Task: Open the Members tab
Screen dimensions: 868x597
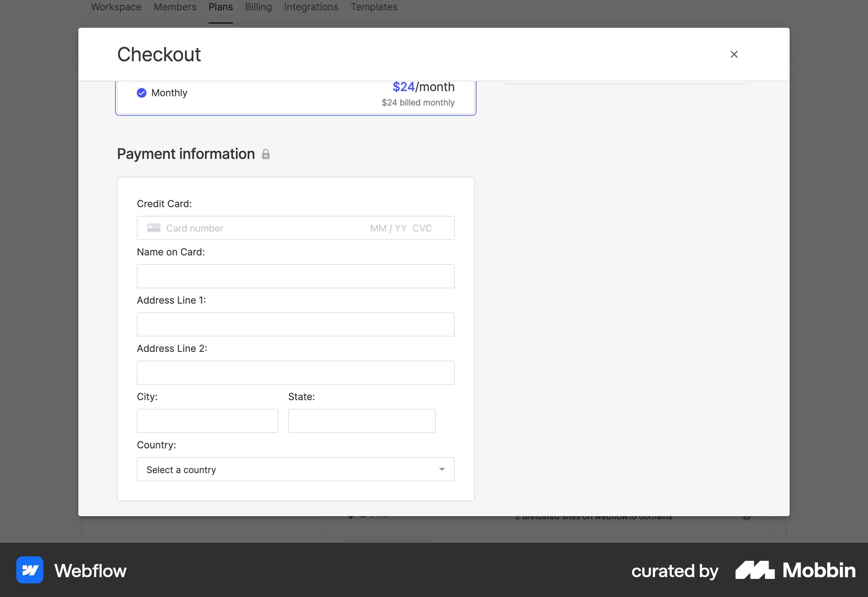Action: pos(175,7)
